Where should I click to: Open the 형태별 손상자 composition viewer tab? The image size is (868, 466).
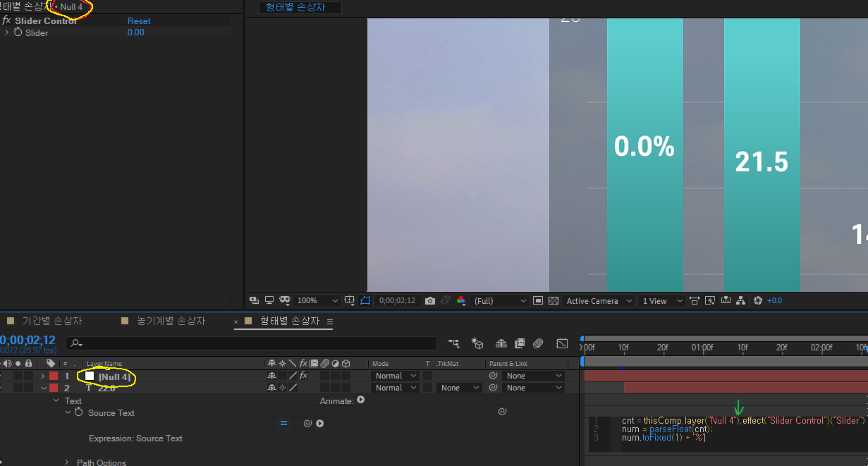(x=300, y=8)
